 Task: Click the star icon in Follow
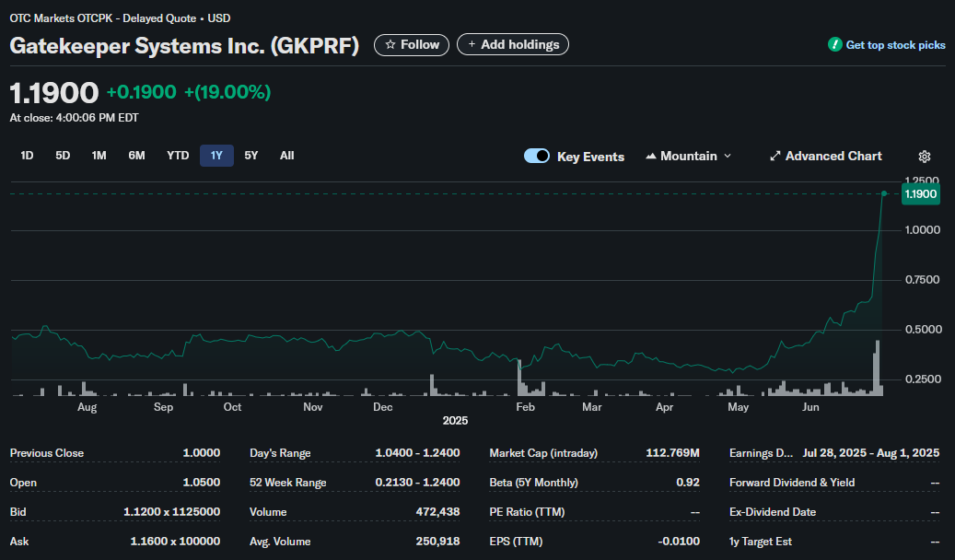pyautogui.click(x=390, y=44)
